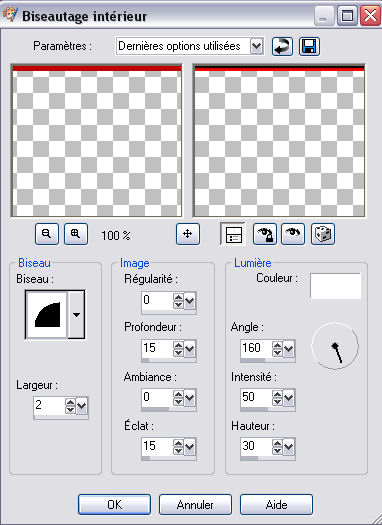
Task: Toggle the auto proof eye-with-lock button
Action: pos(264,234)
